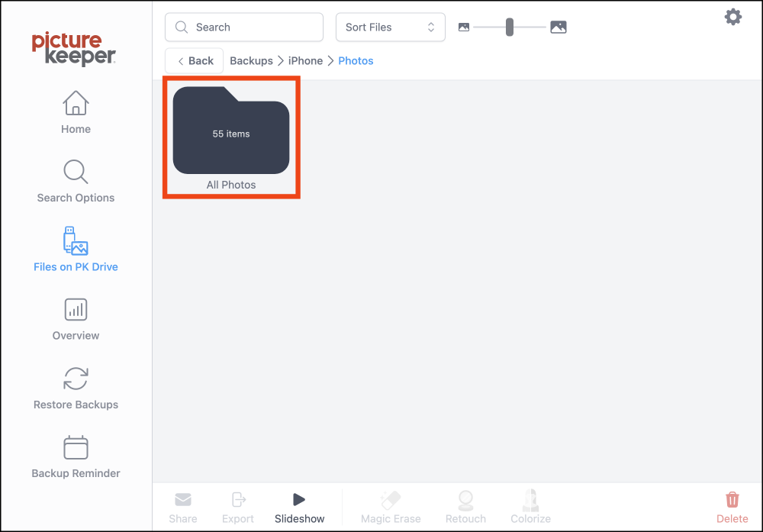
Task: Click the thumbnail size slider handle
Action: (x=510, y=27)
